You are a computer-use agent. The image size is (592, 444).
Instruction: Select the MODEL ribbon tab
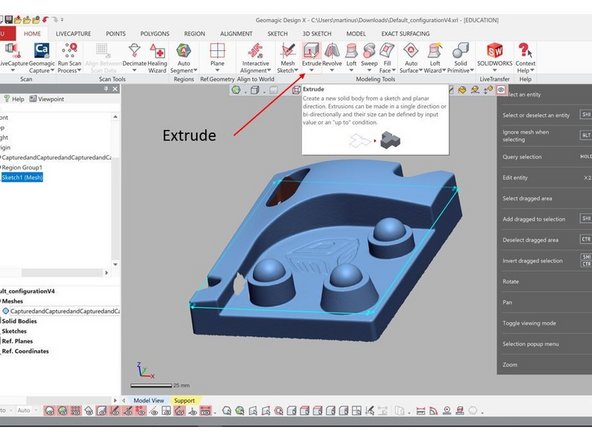pos(356,34)
